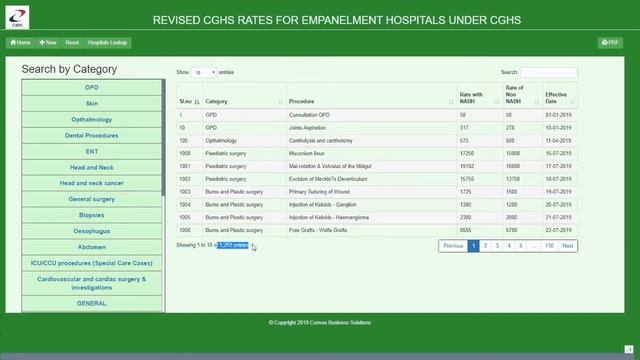Select the Dental Procedures category

[x=91, y=135]
